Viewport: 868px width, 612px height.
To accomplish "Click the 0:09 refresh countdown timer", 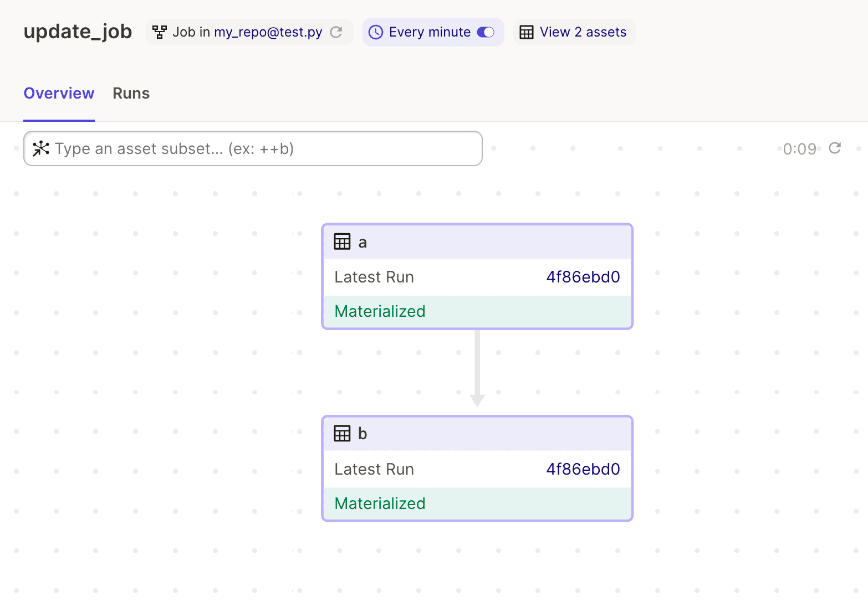I will [800, 149].
